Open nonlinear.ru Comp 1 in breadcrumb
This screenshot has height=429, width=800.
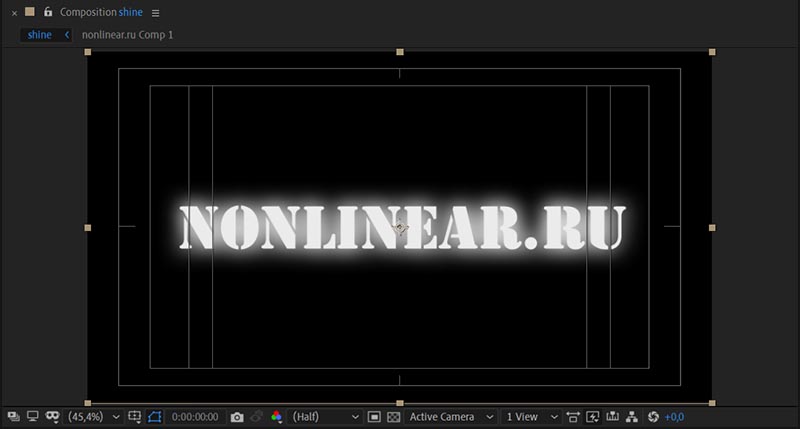[128, 35]
